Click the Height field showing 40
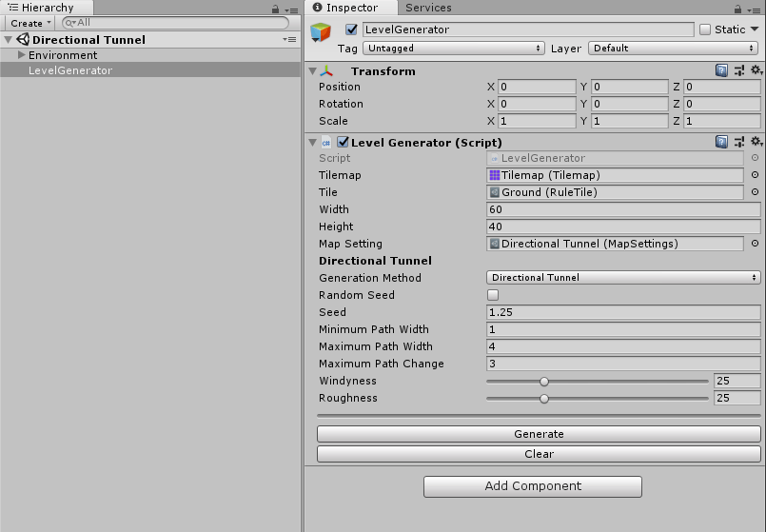This screenshot has width=766, height=532. [623, 227]
